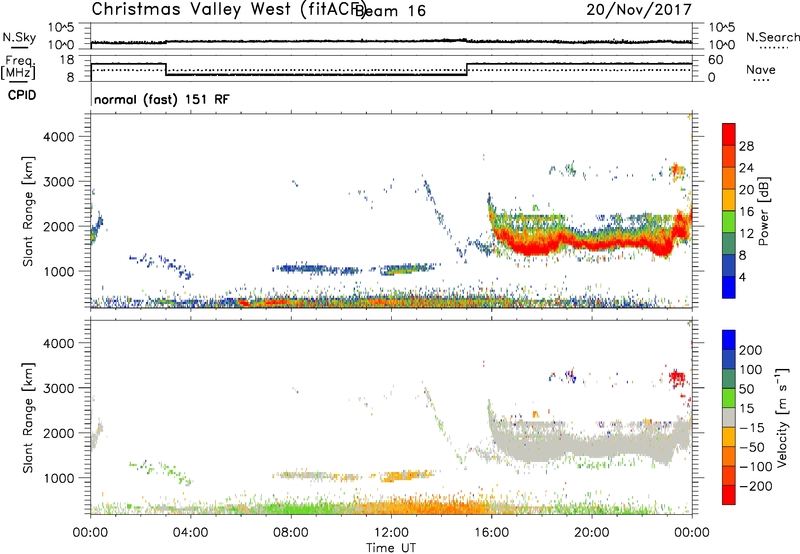Viewport: 800px width, 554px height.
Task: Click the "200" tick on Velocity colorbar
Action: (751, 350)
